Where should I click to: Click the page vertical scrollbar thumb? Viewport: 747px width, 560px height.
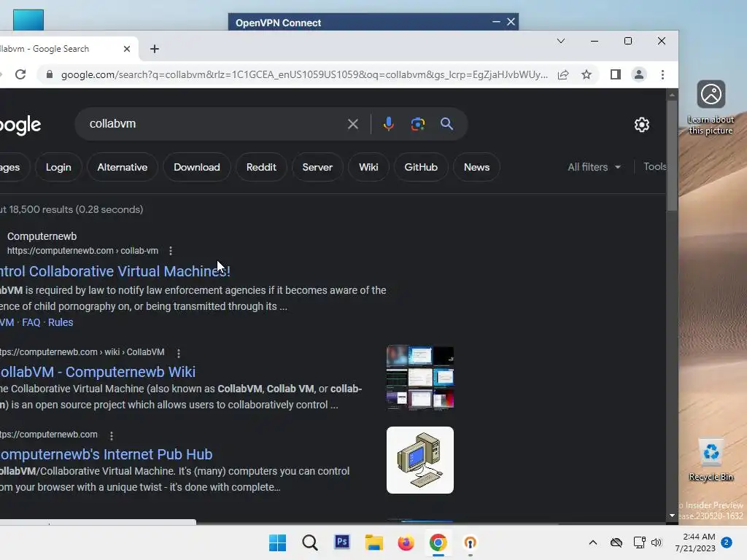point(672,155)
